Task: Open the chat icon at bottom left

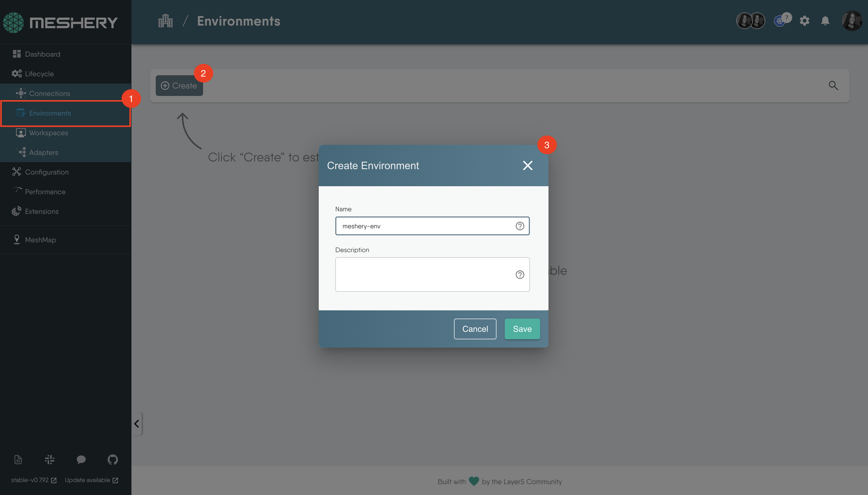Action: coord(81,460)
